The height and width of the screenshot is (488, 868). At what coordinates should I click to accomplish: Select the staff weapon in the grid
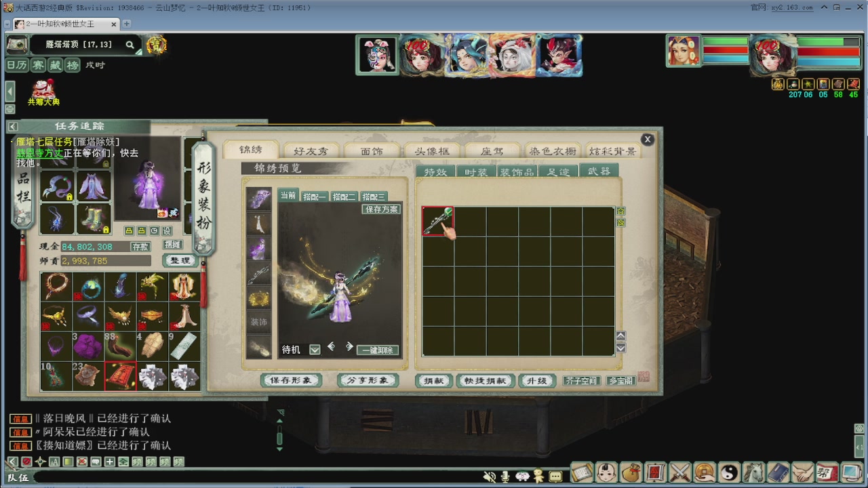437,221
